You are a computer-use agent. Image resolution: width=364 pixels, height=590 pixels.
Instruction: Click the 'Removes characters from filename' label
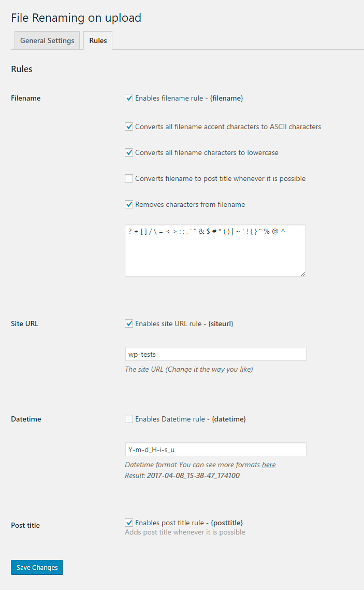(190, 204)
